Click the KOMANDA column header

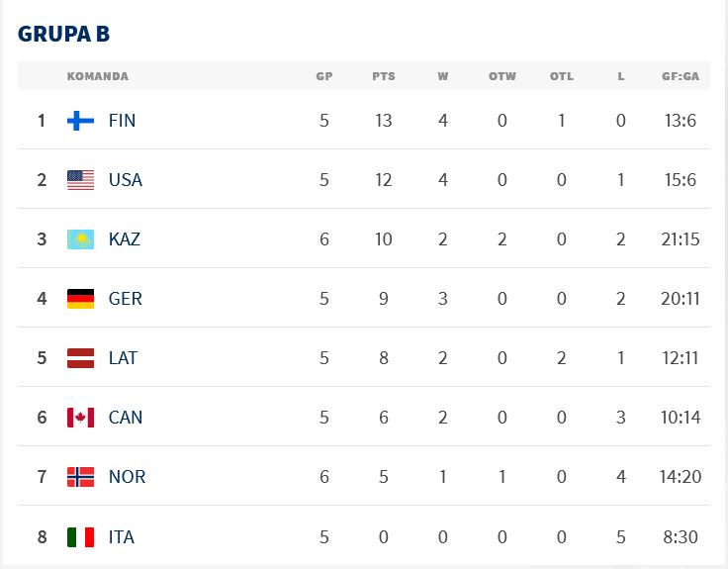click(97, 76)
